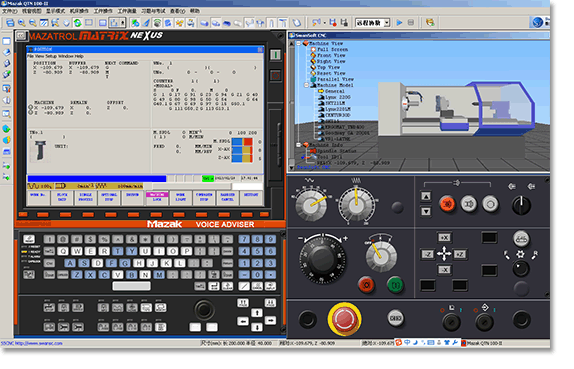Collapse the Machine View tree node

tap(299, 43)
